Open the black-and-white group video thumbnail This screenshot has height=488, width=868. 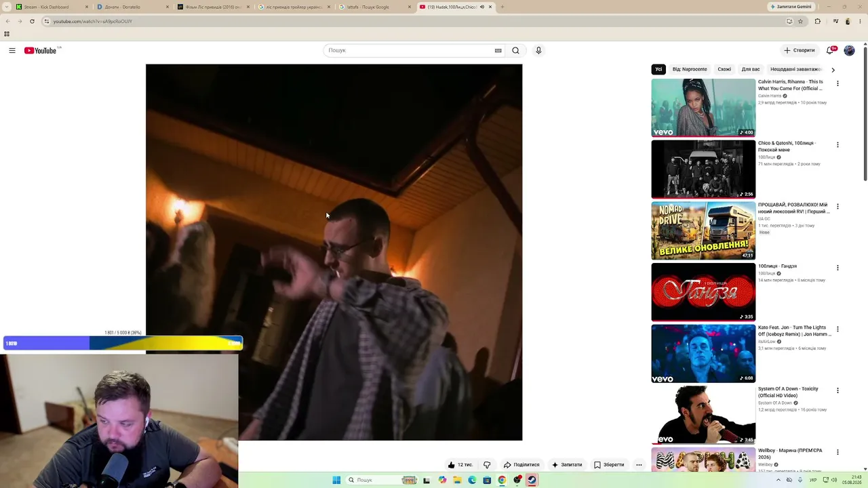[703, 169]
